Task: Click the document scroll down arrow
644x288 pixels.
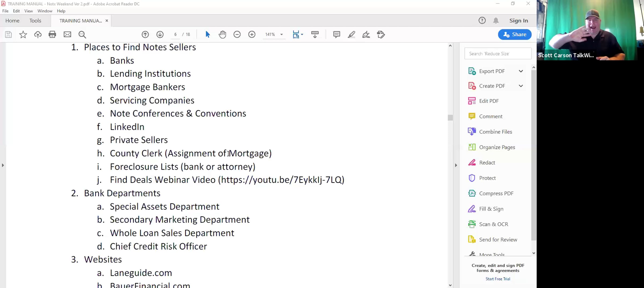Action: coord(450,285)
